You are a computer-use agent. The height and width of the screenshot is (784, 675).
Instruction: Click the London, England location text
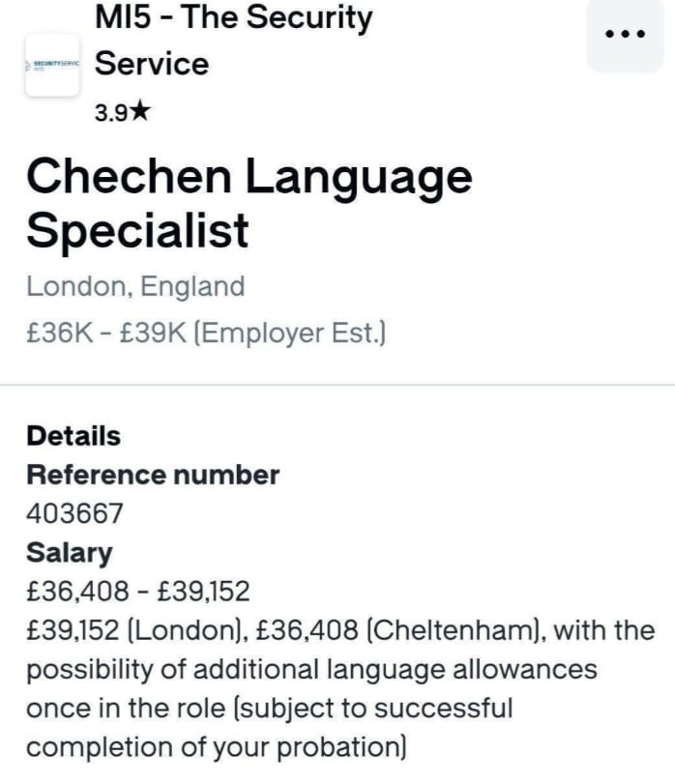135,286
